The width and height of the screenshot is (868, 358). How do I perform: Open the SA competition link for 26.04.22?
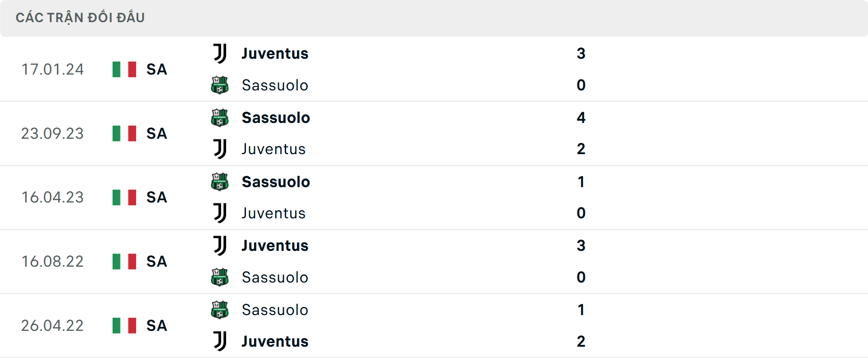pyautogui.click(x=156, y=325)
